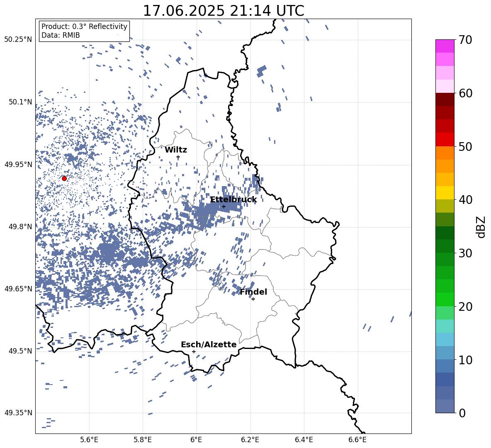
Task: Click the dark maroon colorbar segment below 60
Action: point(445,99)
